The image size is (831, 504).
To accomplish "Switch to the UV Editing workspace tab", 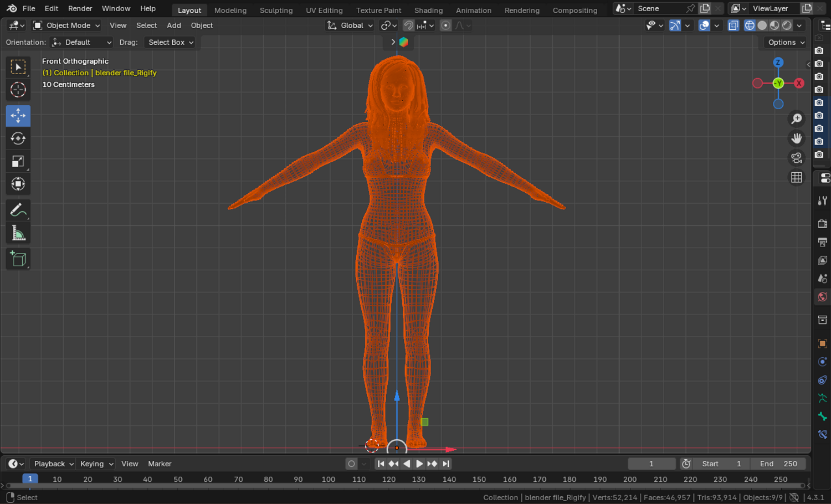I will point(324,10).
